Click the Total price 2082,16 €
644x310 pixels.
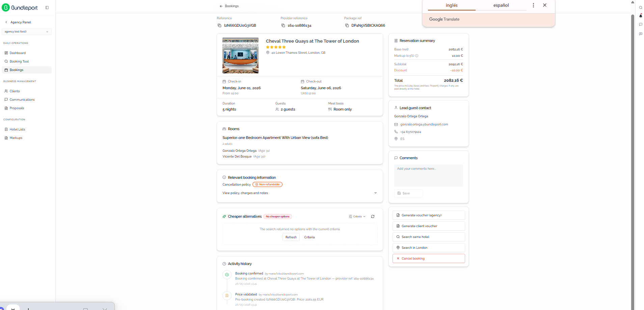coord(453,80)
